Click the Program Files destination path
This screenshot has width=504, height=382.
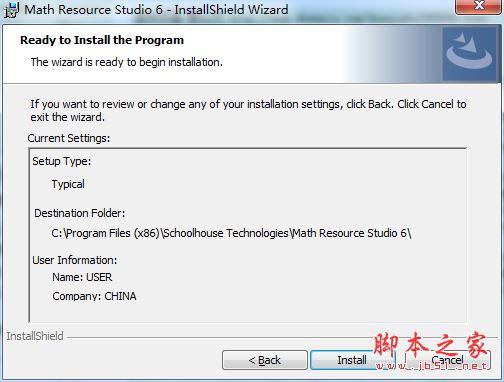(x=231, y=233)
